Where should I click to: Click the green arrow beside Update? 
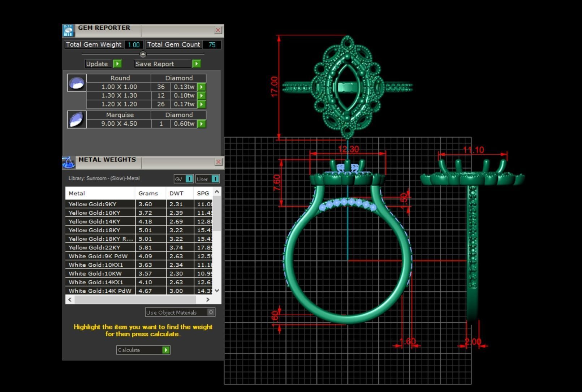pyautogui.click(x=117, y=64)
